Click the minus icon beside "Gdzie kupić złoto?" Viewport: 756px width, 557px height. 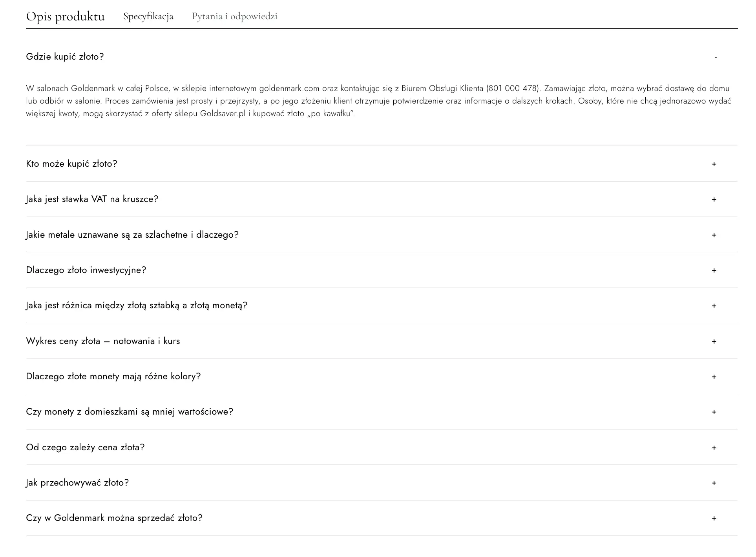click(715, 57)
